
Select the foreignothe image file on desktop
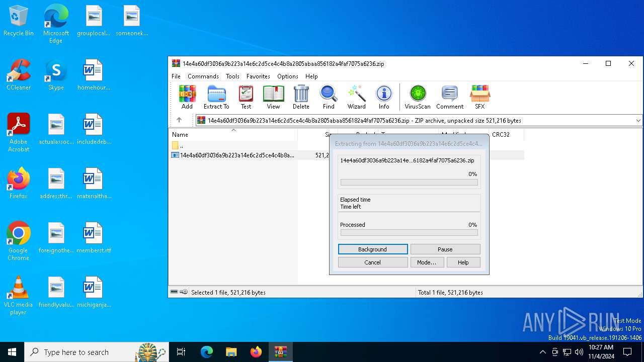(x=56, y=238)
